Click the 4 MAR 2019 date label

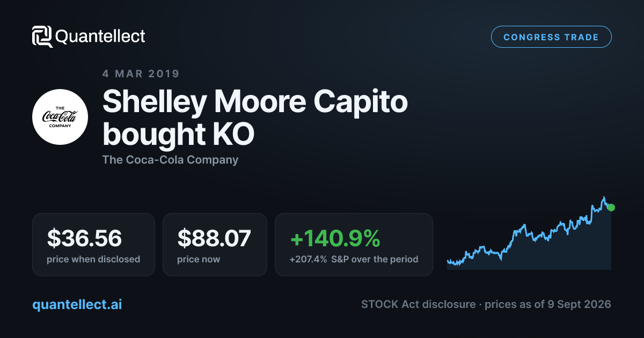[141, 74]
